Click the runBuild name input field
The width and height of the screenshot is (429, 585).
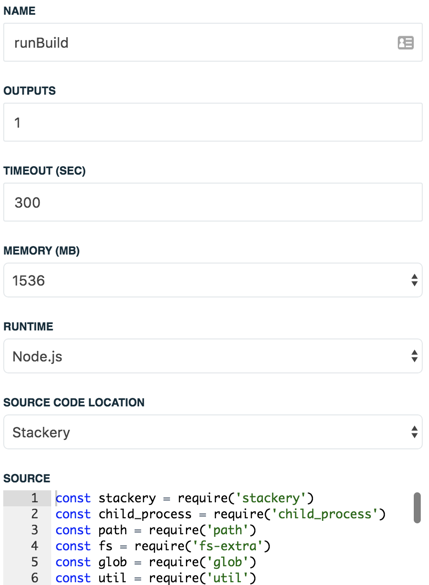(x=213, y=43)
